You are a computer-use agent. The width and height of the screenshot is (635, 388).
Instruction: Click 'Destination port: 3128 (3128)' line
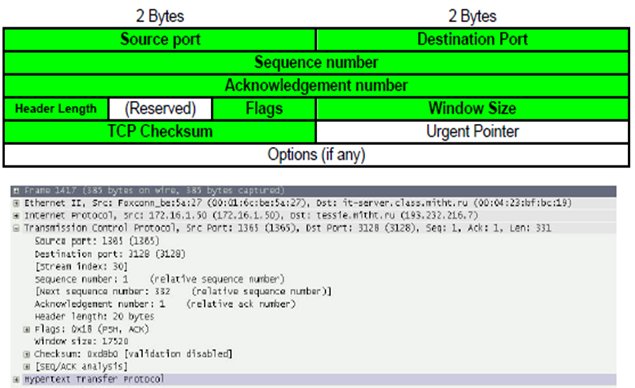tap(110, 254)
